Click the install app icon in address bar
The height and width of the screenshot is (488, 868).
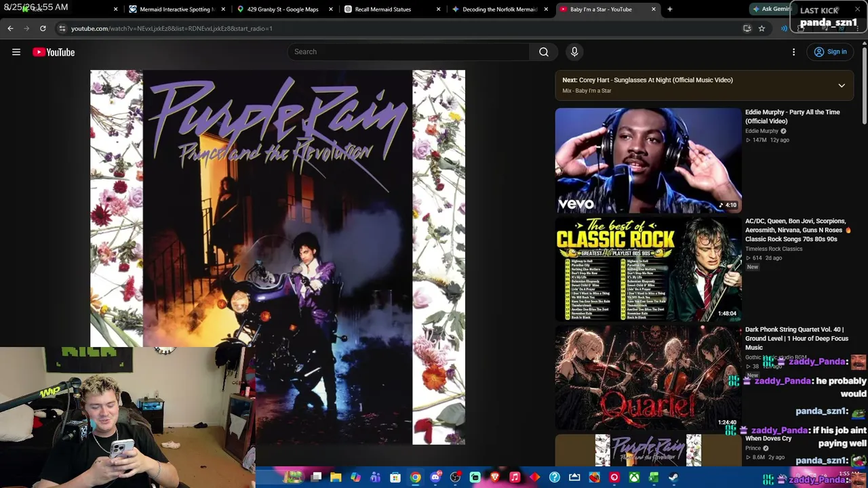click(x=747, y=28)
